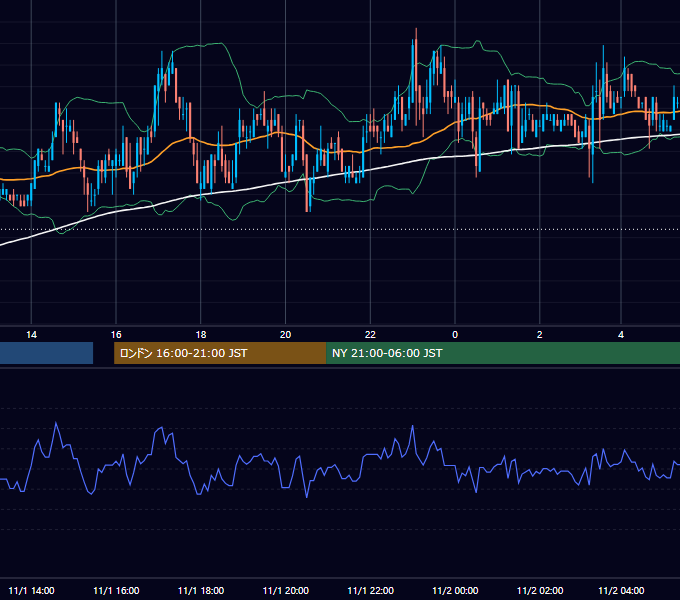Image resolution: width=680 pixels, height=600 pixels.
Task: Click the 11/1 14:00 time label
Action: (31, 590)
